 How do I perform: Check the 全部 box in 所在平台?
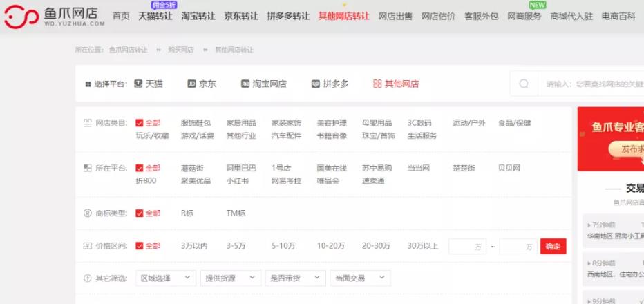coord(139,168)
